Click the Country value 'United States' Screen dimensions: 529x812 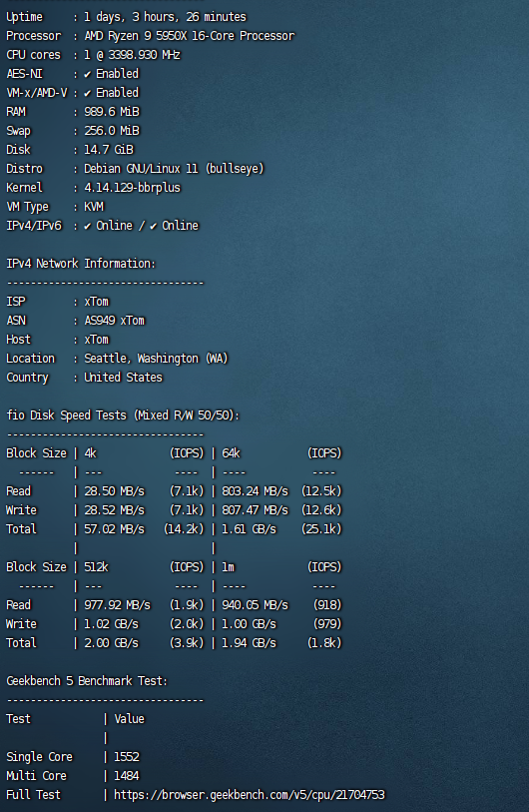pos(123,378)
